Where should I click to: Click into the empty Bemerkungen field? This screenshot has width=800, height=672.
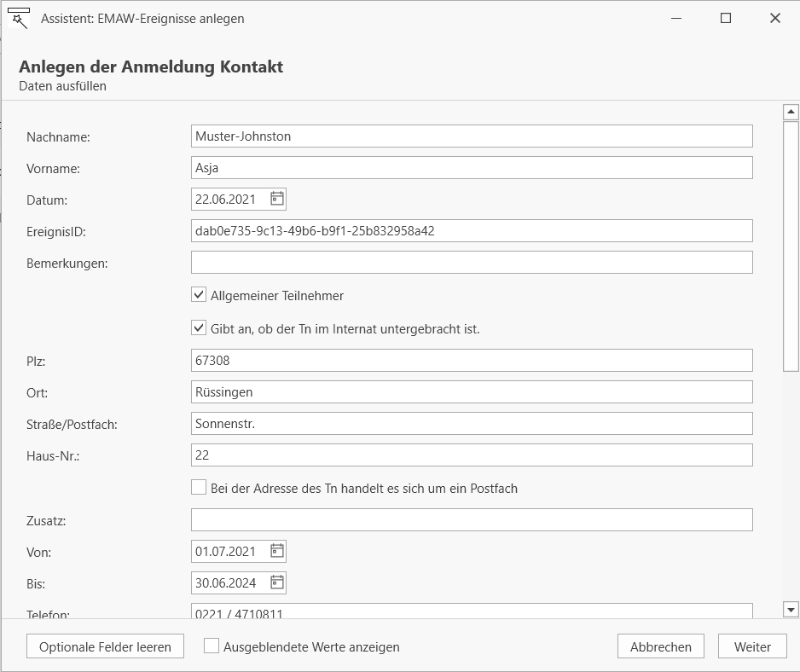click(x=472, y=263)
